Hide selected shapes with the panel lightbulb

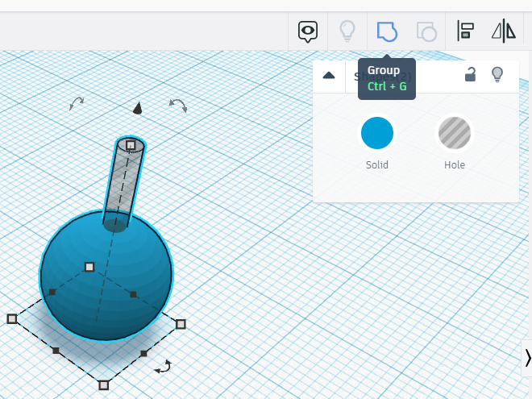tap(497, 74)
